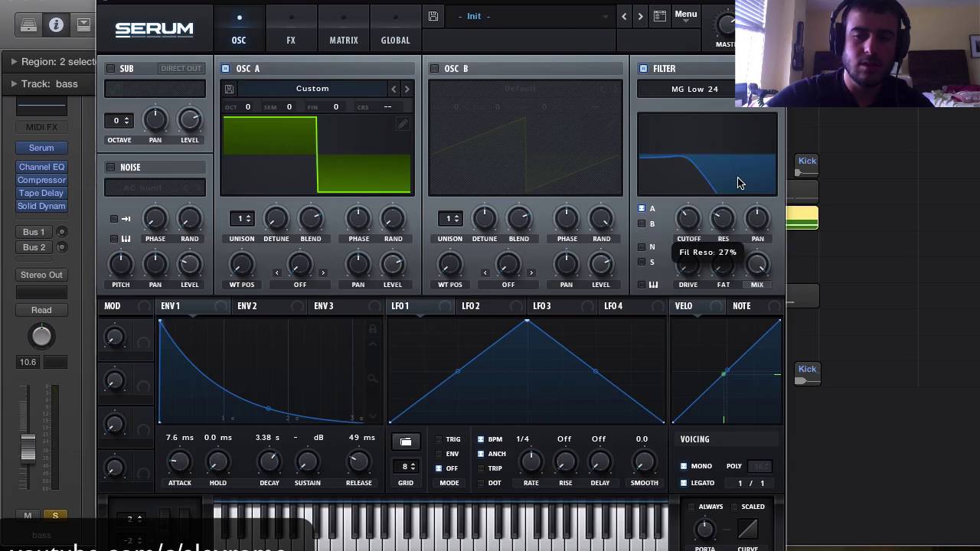The width and height of the screenshot is (980, 551).
Task: Click the filter Res knob
Action: 723,219
